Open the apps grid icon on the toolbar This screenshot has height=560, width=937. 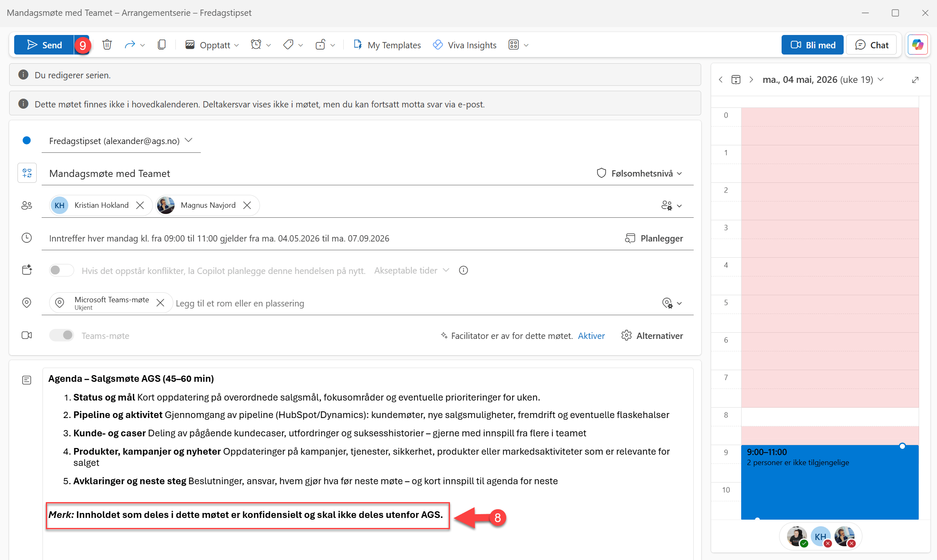[x=514, y=45]
